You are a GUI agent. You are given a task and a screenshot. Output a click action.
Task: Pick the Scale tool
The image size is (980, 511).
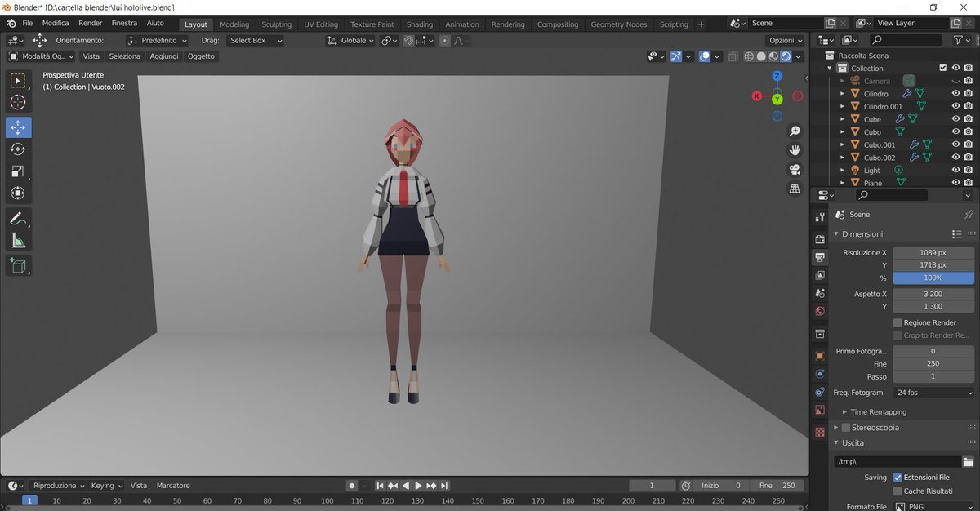click(x=18, y=171)
